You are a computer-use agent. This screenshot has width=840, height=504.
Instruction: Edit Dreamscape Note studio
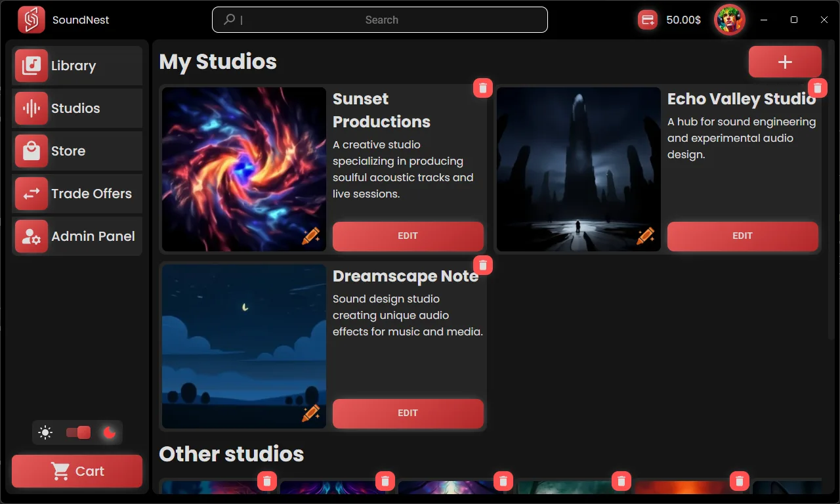408,413
